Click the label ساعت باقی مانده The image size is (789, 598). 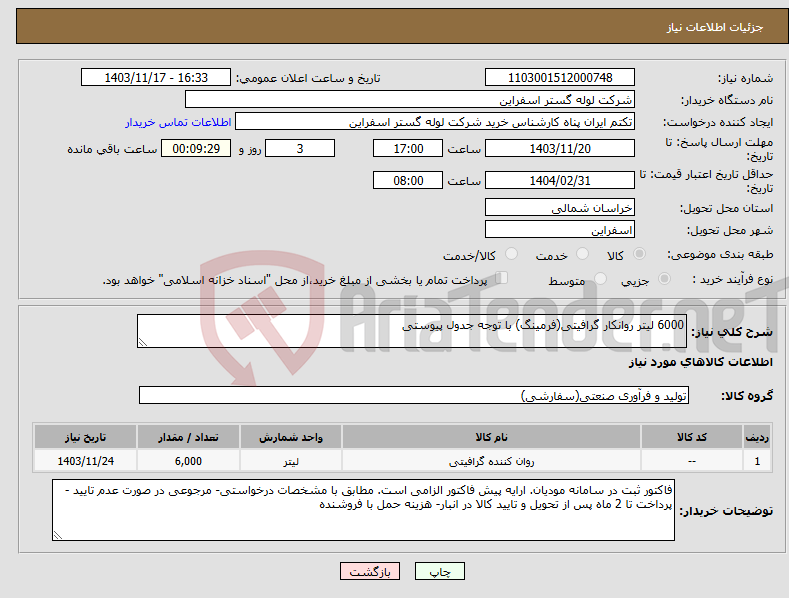coord(112,150)
